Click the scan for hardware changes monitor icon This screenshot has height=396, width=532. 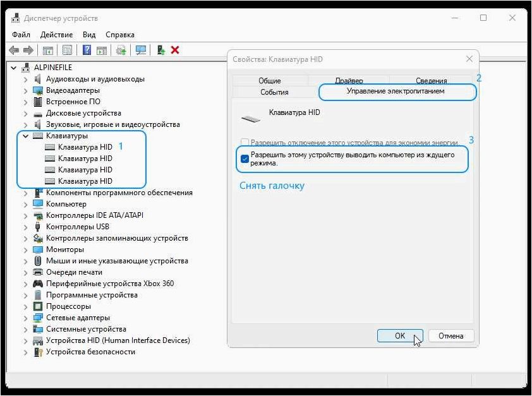point(140,50)
